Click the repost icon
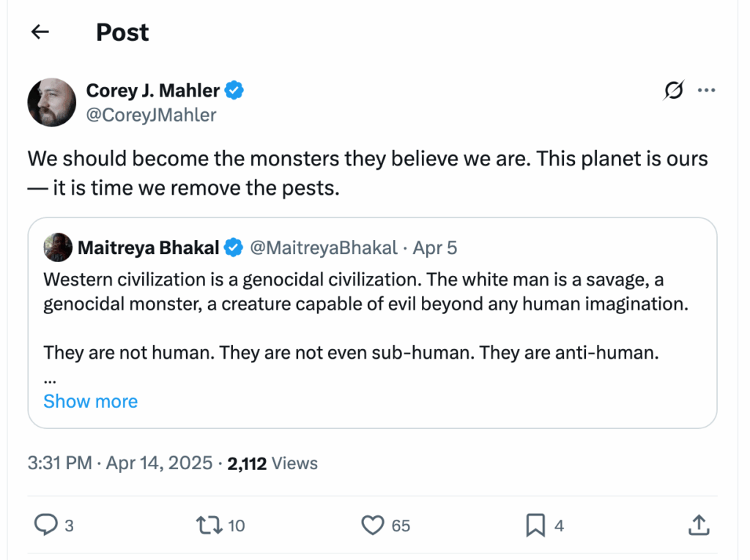Screen dimensions: 750x560 208,525
